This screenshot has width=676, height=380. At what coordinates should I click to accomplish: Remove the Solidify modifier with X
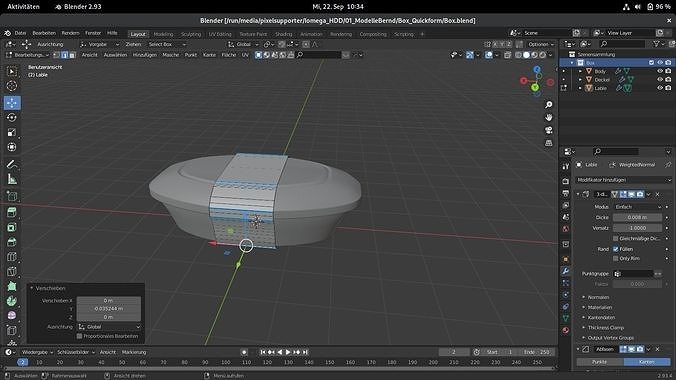point(657,195)
